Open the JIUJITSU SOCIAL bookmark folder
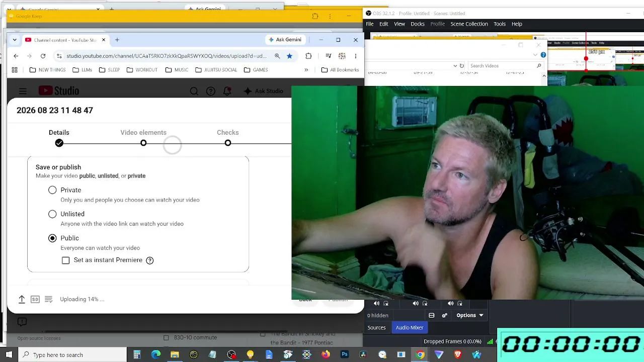 (216, 70)
